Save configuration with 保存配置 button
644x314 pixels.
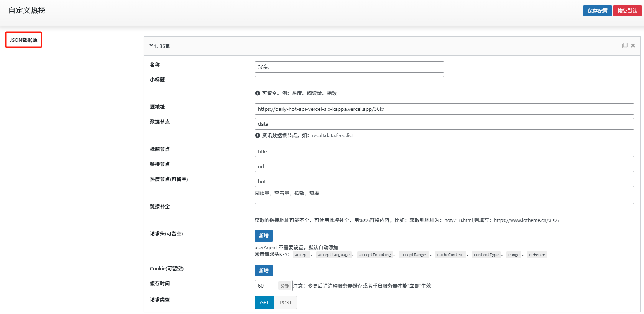pyautogui.click(x=597, y=11)
